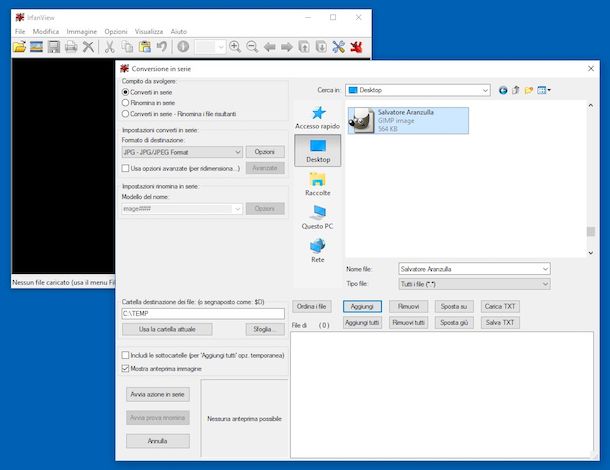Open the Slideshow icon in IrfanView toolbar
This screenshot has width=610, height=470.
[x=37, y=47]
